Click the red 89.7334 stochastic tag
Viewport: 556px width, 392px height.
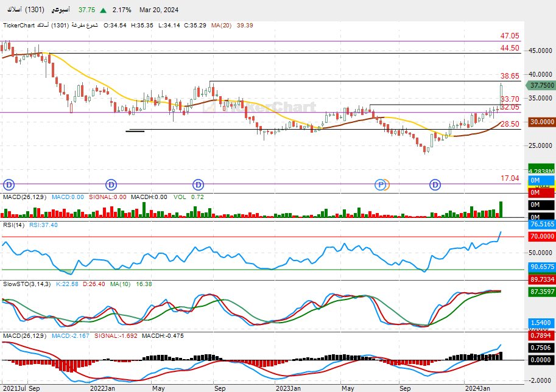coord(542,279)
